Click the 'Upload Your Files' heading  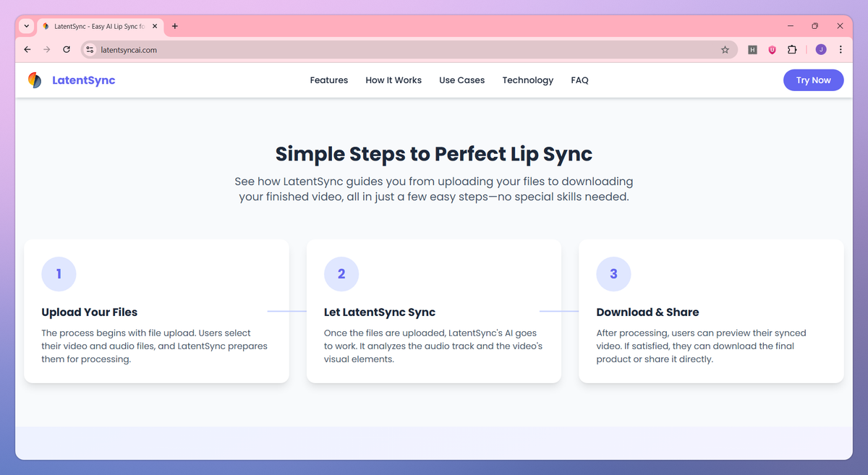pyautogui.click(x=90, y=312)
